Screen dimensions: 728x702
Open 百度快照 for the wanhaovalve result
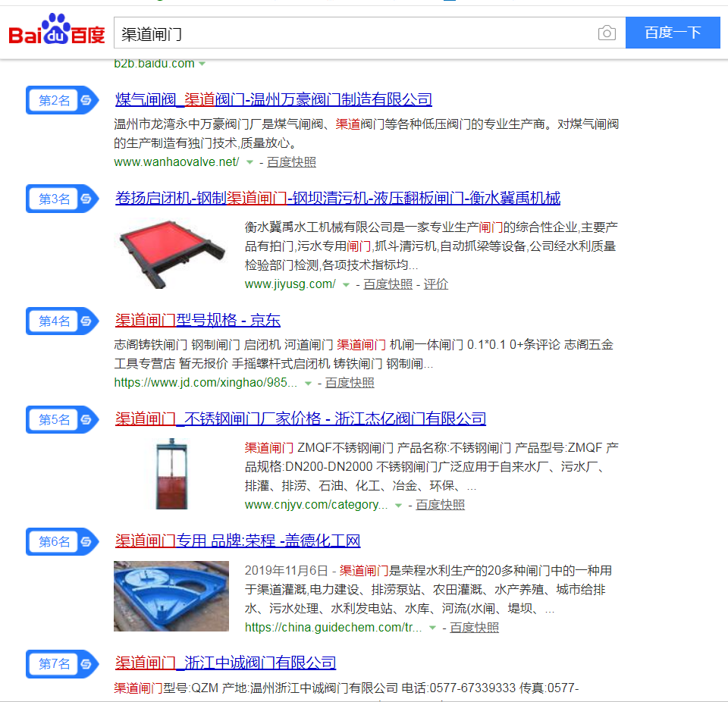(x=291, y=162)
